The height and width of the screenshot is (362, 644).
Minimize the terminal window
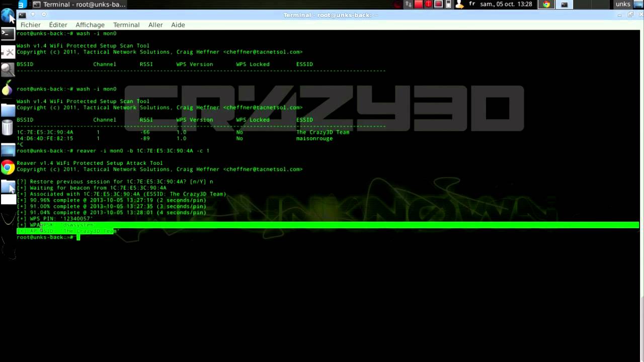(x=620, y=15)
